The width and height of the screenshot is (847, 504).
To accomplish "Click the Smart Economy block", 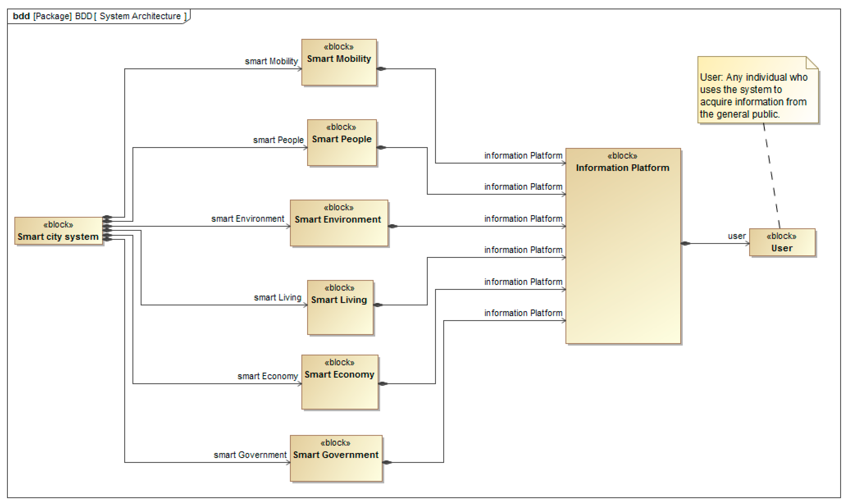I will (340, 382).
